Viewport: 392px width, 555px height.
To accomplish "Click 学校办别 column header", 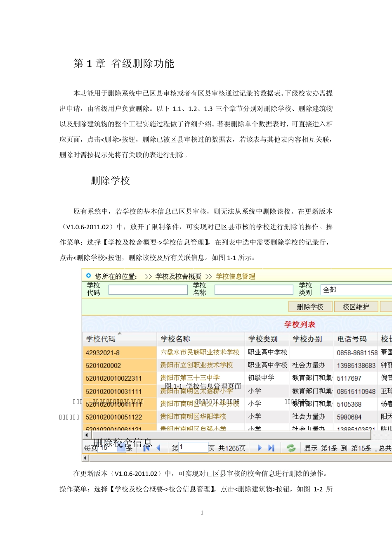I will 311,339.
